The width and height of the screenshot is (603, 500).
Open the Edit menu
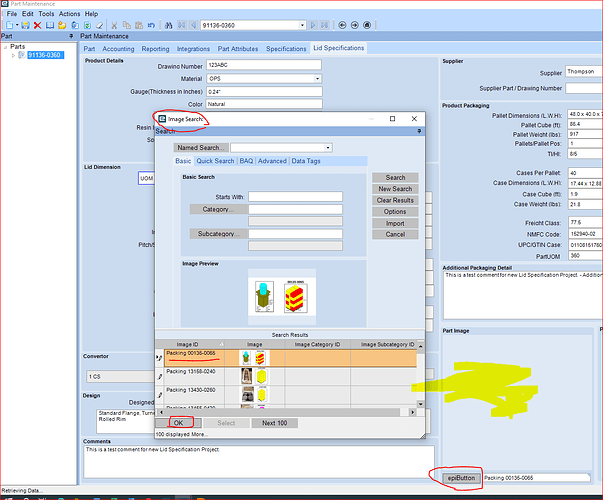pos(28,14)
